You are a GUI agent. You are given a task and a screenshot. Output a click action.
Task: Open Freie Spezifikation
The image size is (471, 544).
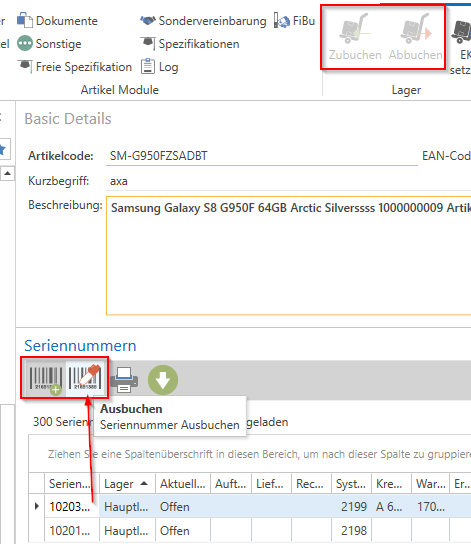click(75, 67)
